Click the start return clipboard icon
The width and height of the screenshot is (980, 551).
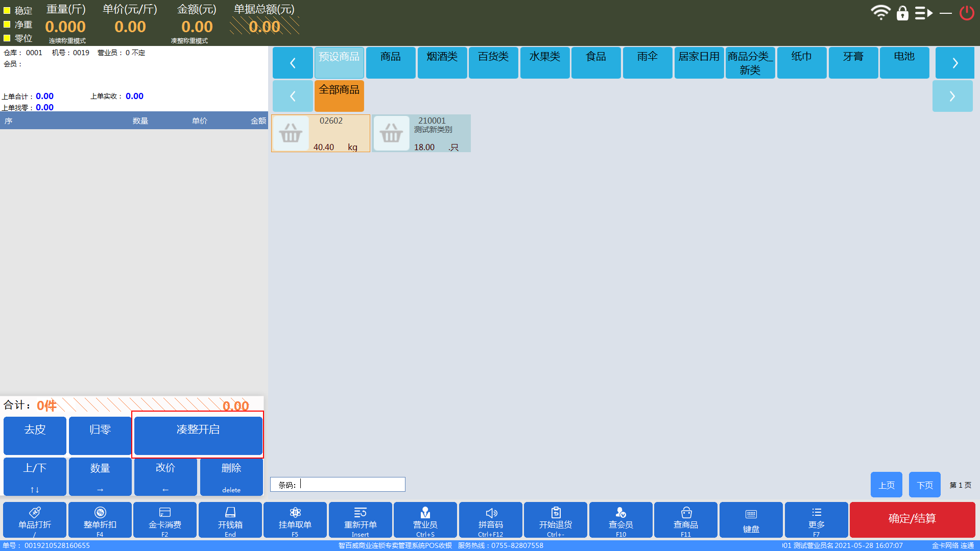556,512
